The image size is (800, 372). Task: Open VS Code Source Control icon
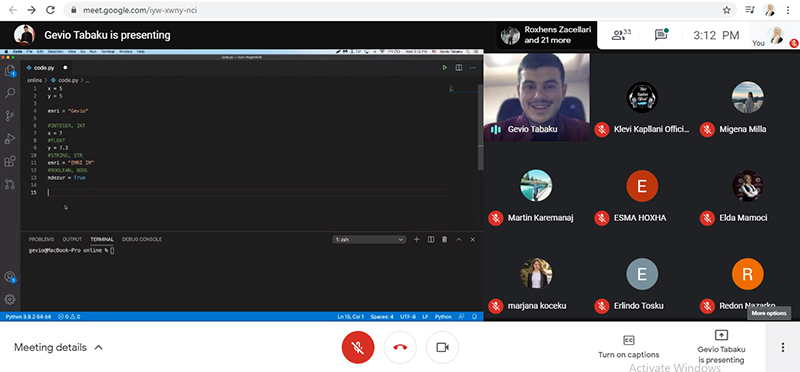(x=10, y=116)
